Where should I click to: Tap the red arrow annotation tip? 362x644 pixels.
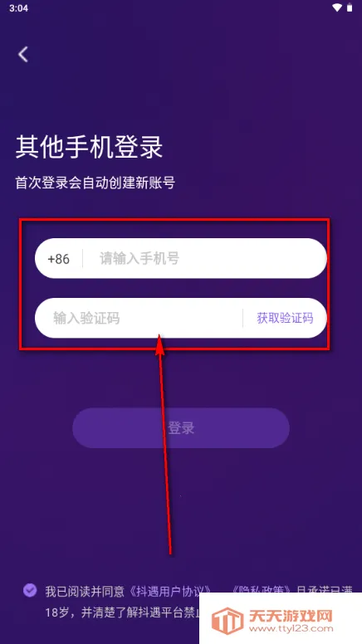159,336
